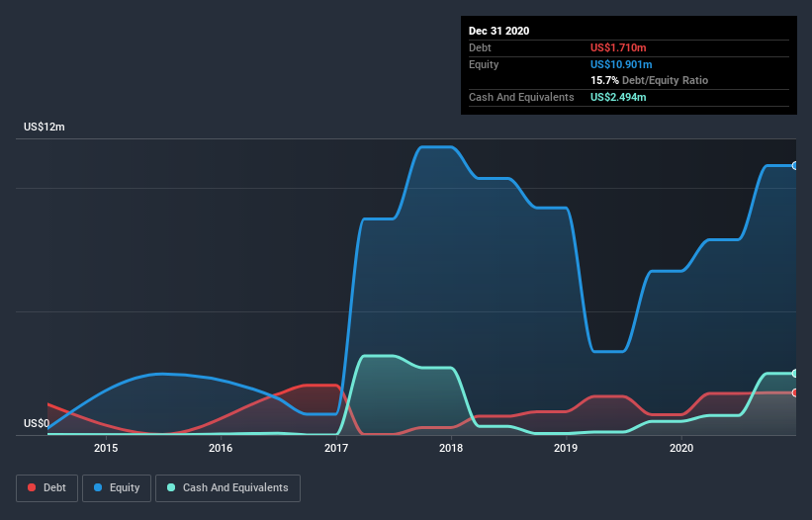Select the Equity end-point marker on chart
Screen dimensions: 812x520
[795, 165]
